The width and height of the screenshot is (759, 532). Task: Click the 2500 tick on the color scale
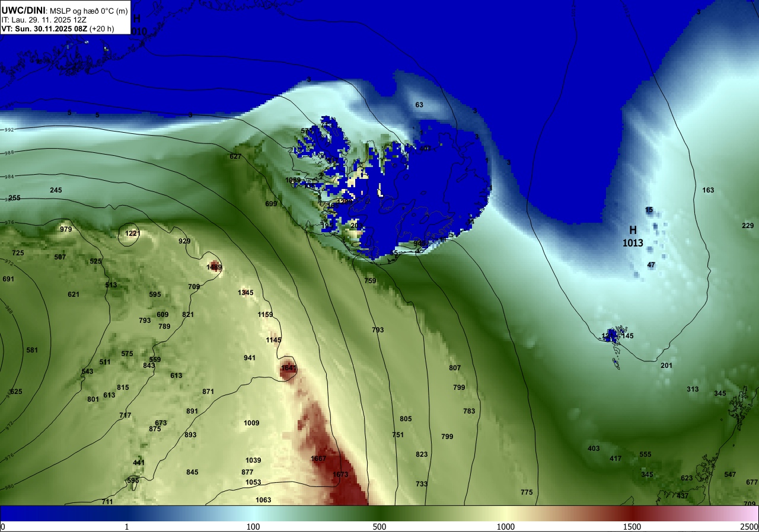coord(750,527)
